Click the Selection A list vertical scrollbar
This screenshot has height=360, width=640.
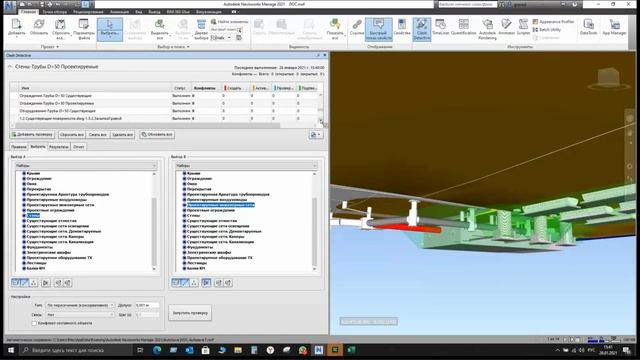tap(154, 221)
